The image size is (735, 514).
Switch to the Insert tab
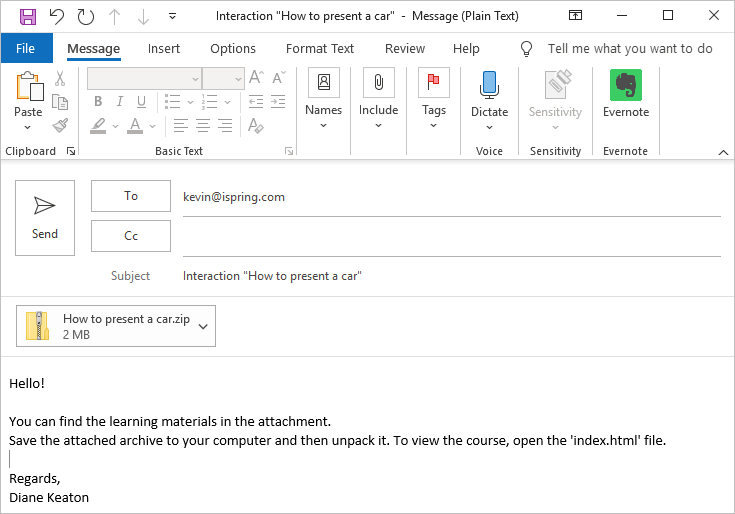tap(164, 49)
